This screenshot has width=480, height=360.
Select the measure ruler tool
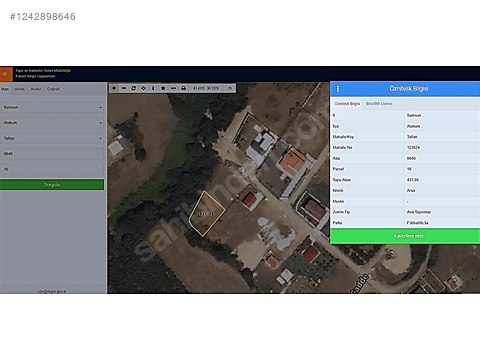click(x=173, y=88)
